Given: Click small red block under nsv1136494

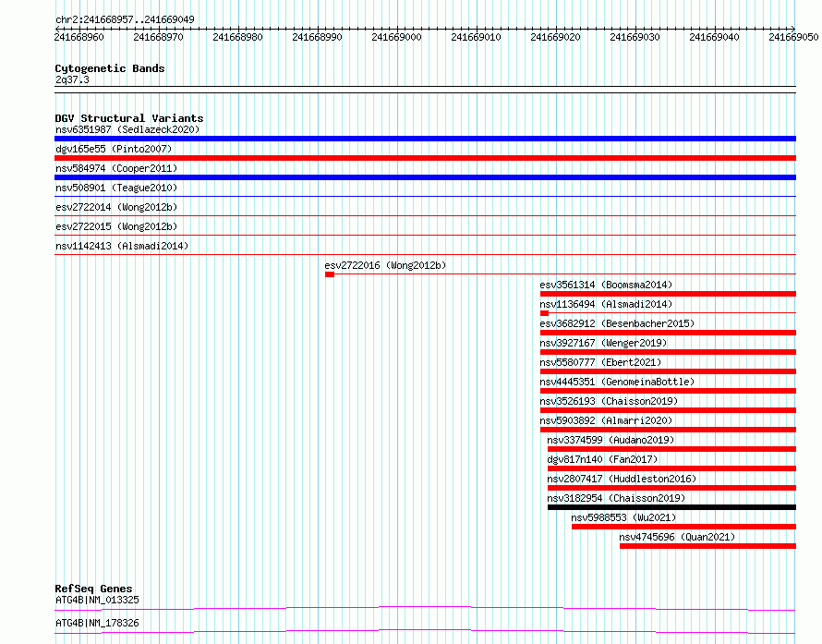Looking at the screenshot, I should [x=544, y=313].
